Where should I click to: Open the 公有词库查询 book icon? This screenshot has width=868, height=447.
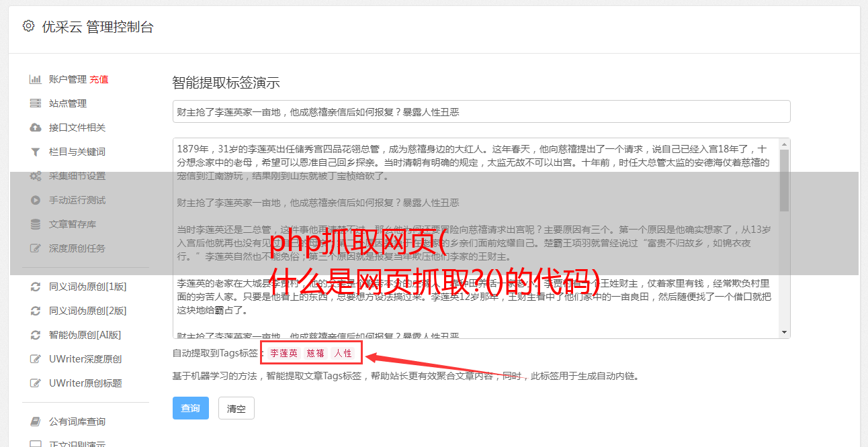click(36, 421)
